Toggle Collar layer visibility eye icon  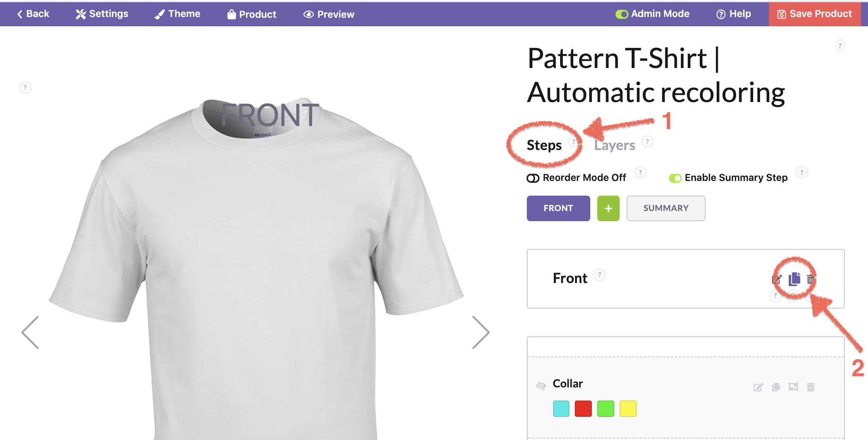pos(541,385)
